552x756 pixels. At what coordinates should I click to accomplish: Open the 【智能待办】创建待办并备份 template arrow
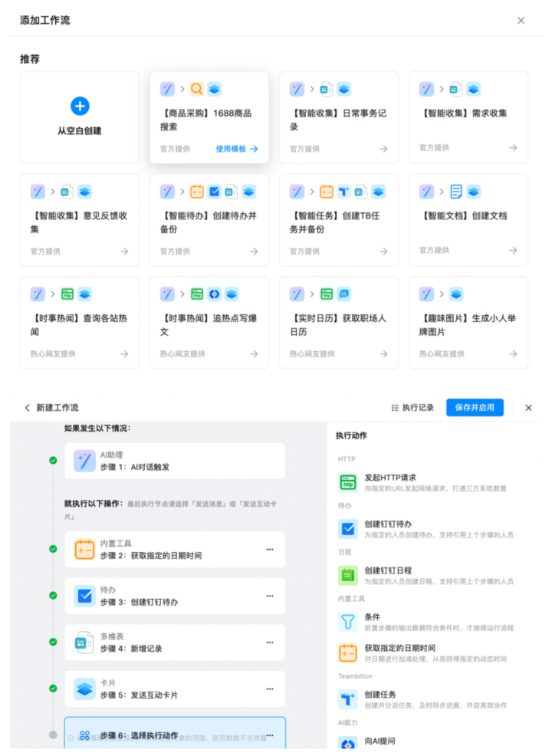[x=254, y=251]
